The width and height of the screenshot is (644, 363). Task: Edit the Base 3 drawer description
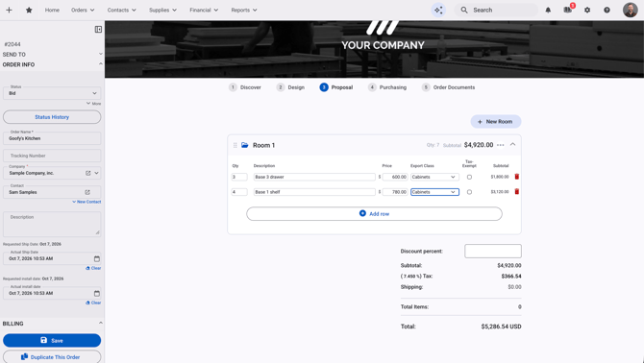(314, 177)
